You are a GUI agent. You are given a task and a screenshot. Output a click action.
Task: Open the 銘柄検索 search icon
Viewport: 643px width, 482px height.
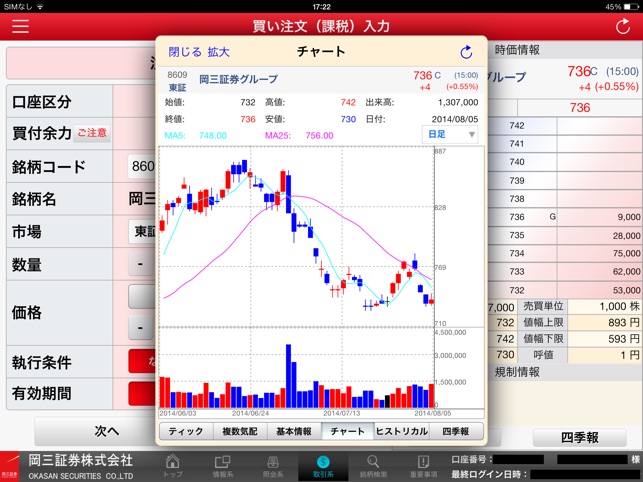coord(373,466)
